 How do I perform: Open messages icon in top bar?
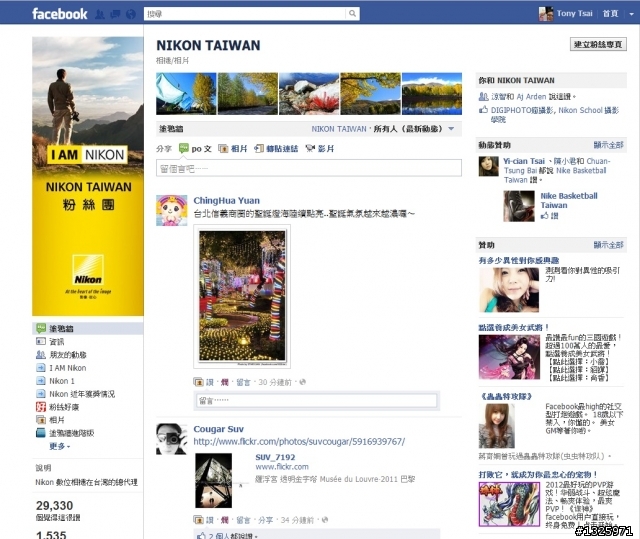116,14
